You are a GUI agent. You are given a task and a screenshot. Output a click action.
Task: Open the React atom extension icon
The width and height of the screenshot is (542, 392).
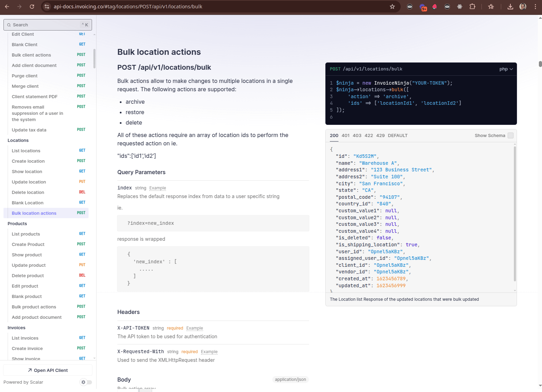tap(460, 7)
